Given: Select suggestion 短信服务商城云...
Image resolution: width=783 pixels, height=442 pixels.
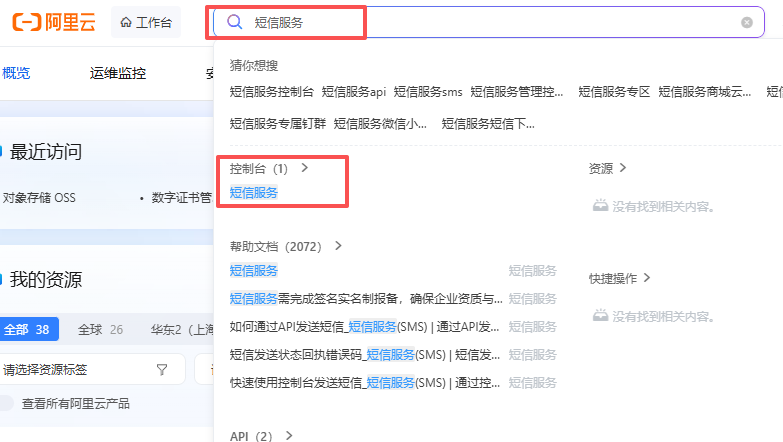Looking at the screenshot, I should coord(705,92).
